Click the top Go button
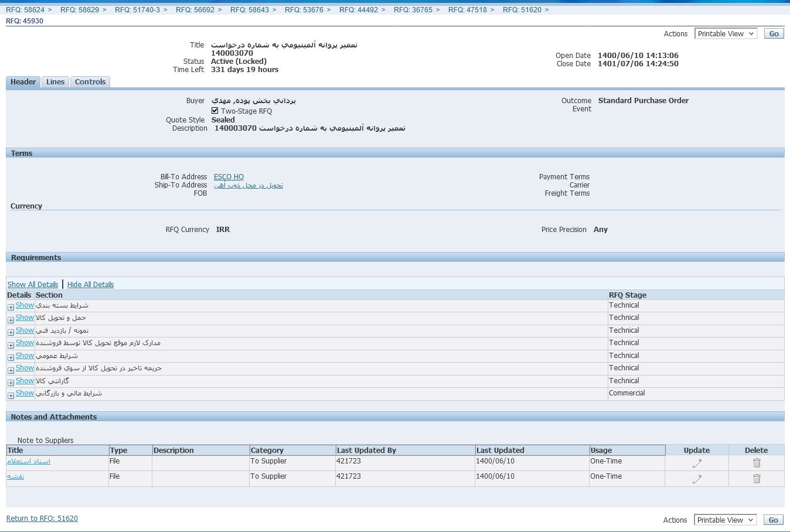790x532 pixels. pyautogui.click(x=774, y=34)
